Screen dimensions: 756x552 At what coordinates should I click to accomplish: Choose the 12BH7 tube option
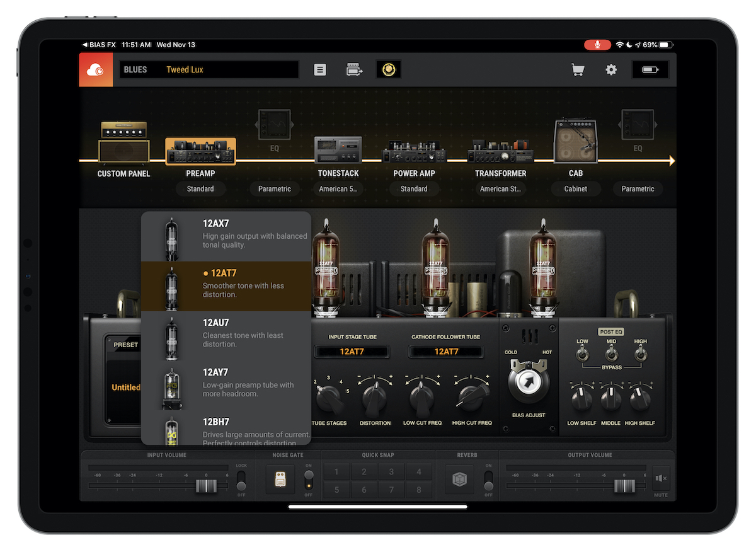[226, 428]
